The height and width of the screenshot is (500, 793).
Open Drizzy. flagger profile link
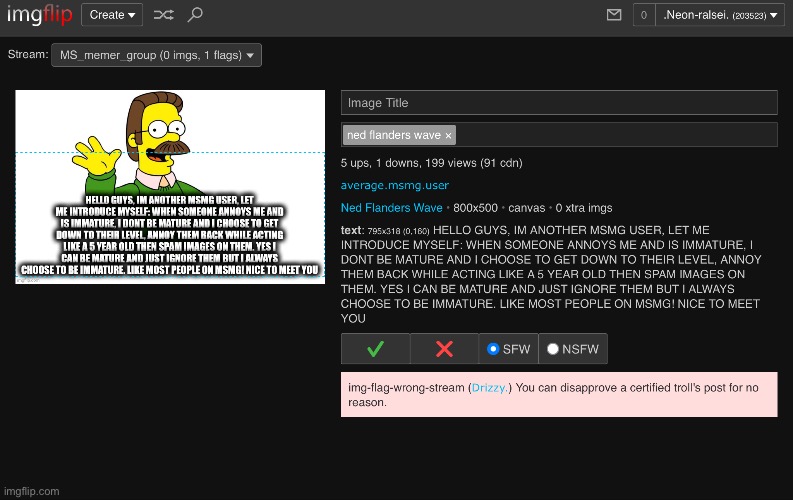point(490,388)
